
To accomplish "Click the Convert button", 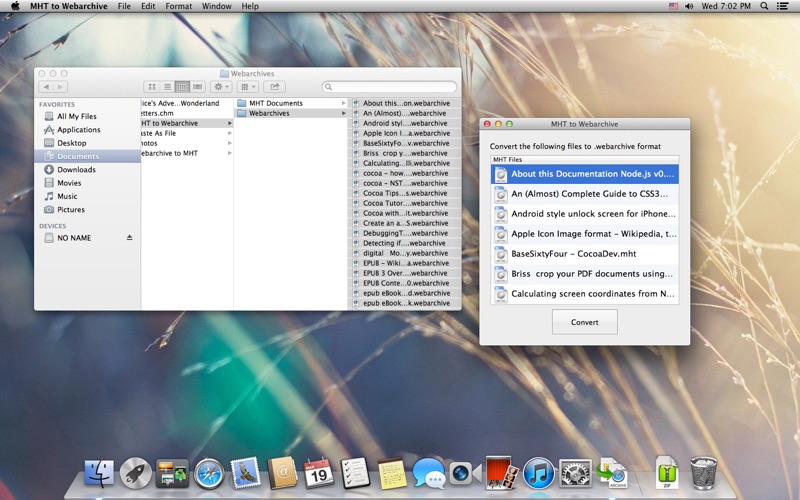I will 585,322.
